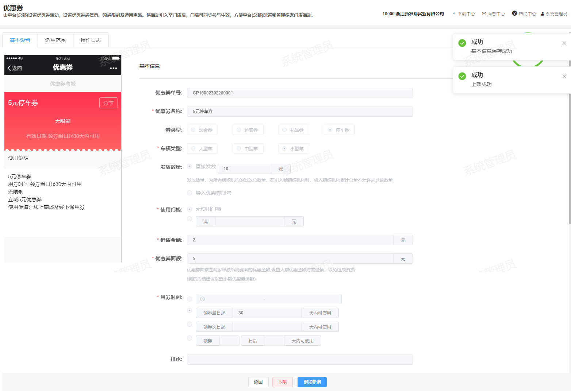Select 中型车 vehicle type

248,148
